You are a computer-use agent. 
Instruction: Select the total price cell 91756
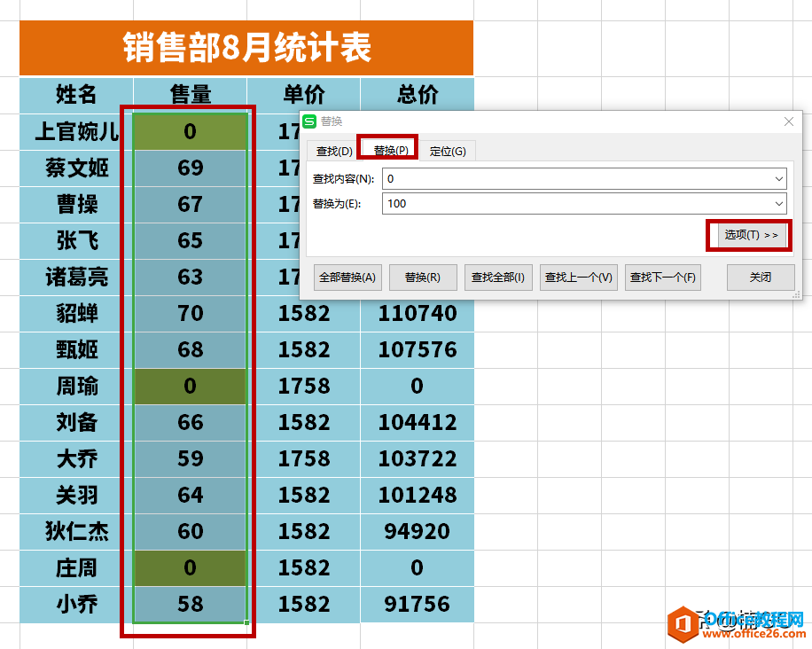[x=418, y=604]
